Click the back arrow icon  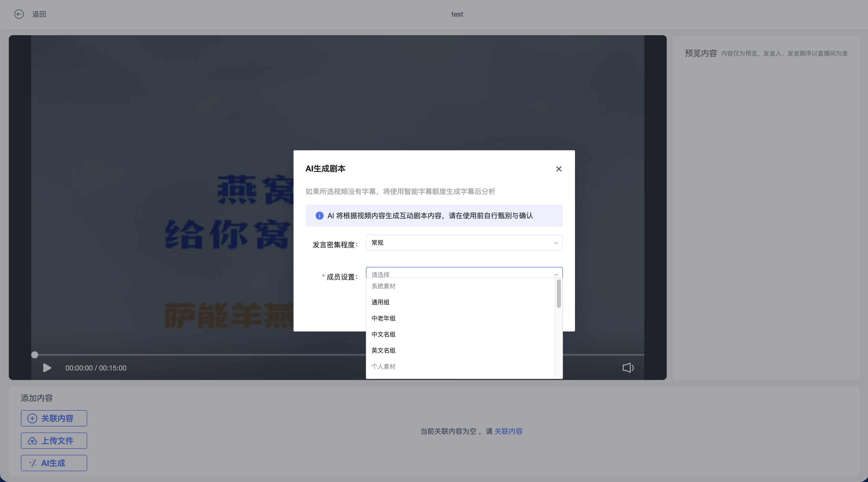pos(19,14)
